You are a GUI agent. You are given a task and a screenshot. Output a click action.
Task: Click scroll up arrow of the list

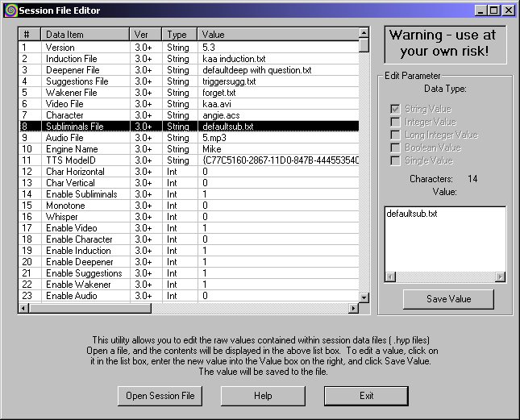pos(364,34)
